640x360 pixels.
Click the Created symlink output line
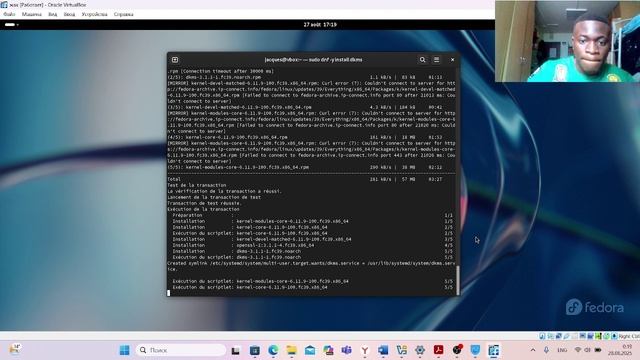coord(311,266)
